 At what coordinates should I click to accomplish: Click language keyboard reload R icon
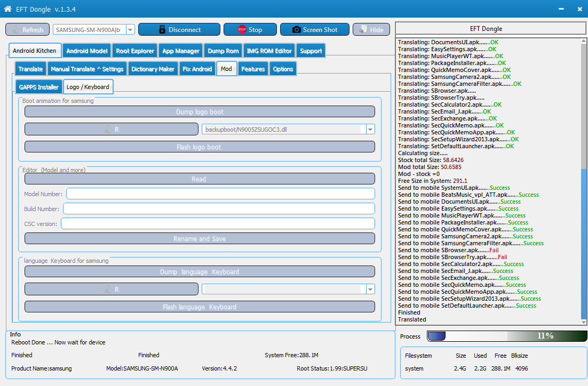point(108,289)
